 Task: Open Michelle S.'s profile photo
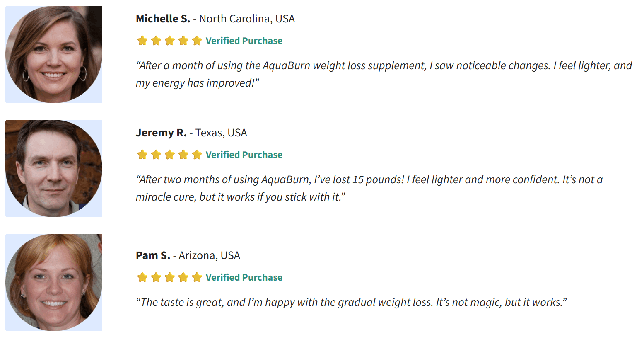coord(54,54)
